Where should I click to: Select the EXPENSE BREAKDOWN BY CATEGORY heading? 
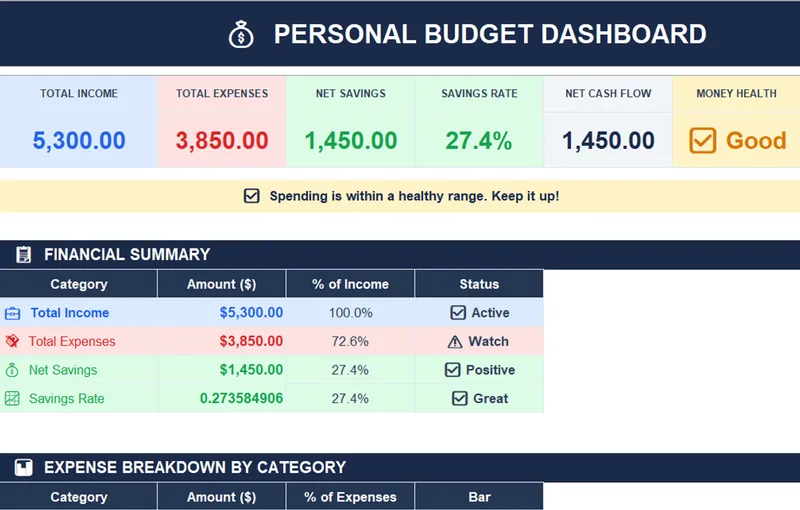[x=195, y=467]
